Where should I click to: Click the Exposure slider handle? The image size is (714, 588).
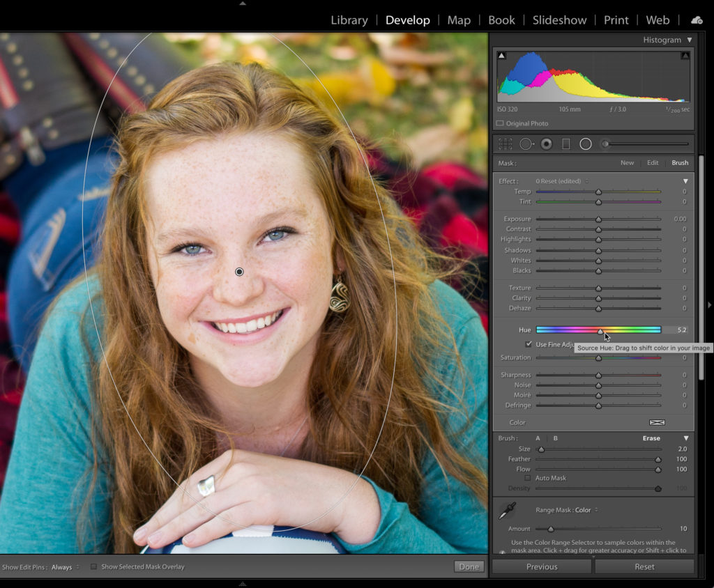tap(598, 219)
